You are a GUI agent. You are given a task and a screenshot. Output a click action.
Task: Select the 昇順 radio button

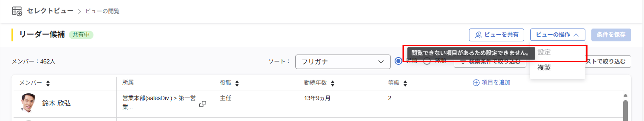coord(398,61)
